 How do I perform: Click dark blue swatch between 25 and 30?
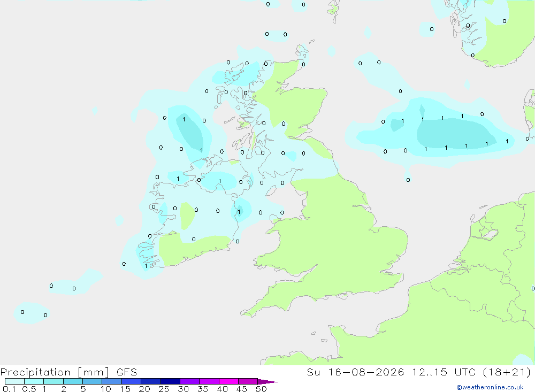(x=170, y=381)
